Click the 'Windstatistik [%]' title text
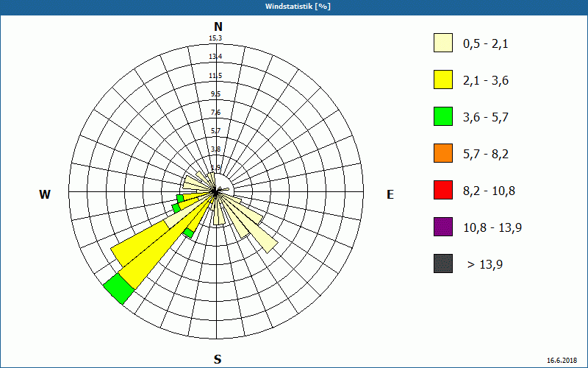The width and height of the screenshot is (588, 368). click(298, 7)
